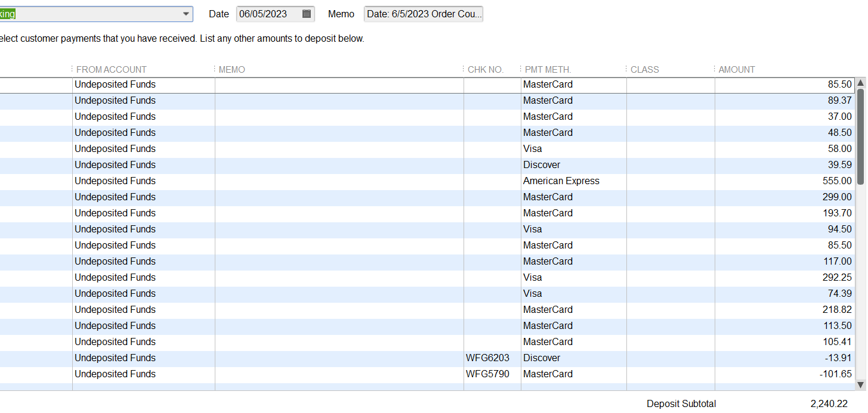Viewport: 868px width, 413px height.
Task: Select the 74.39 amount cell
Action: (x=784, y=294)
